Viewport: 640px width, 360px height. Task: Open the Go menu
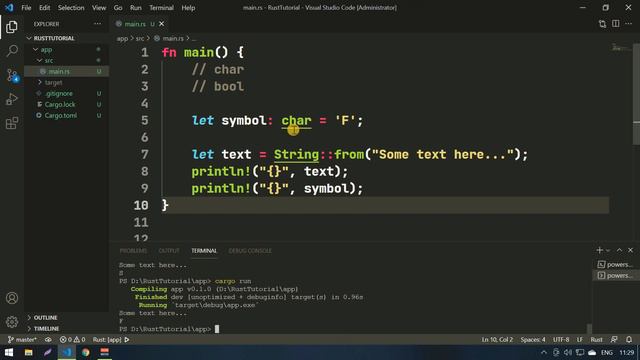pyautogui.click(x=118, y=8)
